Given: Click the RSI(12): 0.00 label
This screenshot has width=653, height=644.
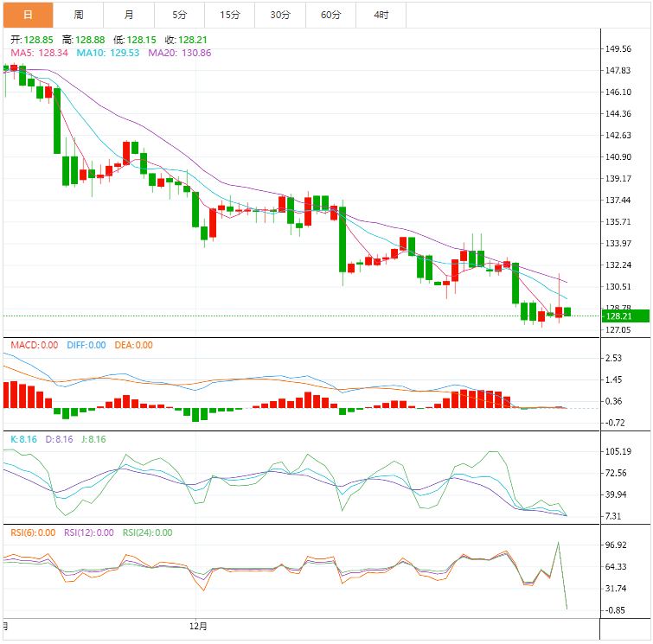Looking at the screenshot, I should pos(89,532).
